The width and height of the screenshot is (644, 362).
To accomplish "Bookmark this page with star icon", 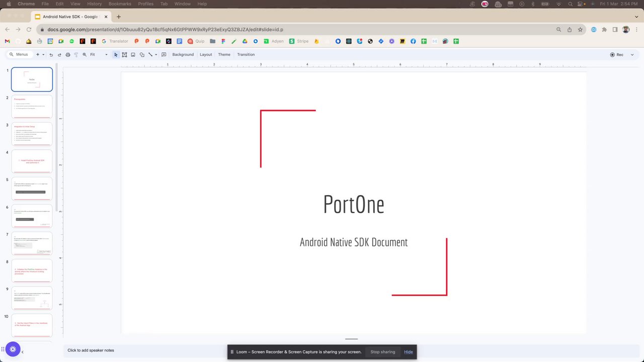I will (580, 30).
